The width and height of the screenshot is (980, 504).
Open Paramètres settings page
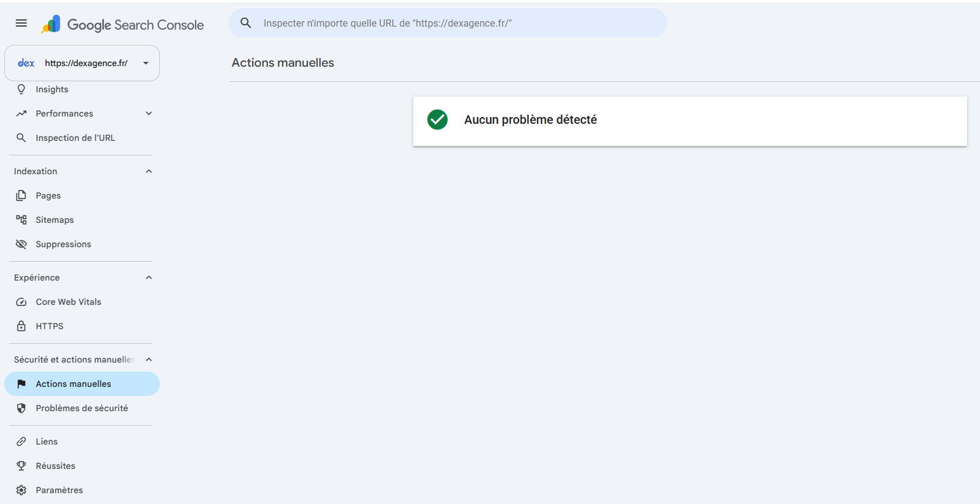tap(82, 490)
